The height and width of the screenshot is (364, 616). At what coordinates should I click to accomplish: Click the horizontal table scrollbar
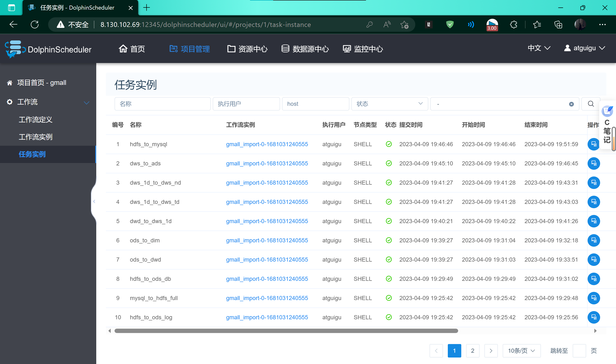pyautogui.click(x=286, y=331)
